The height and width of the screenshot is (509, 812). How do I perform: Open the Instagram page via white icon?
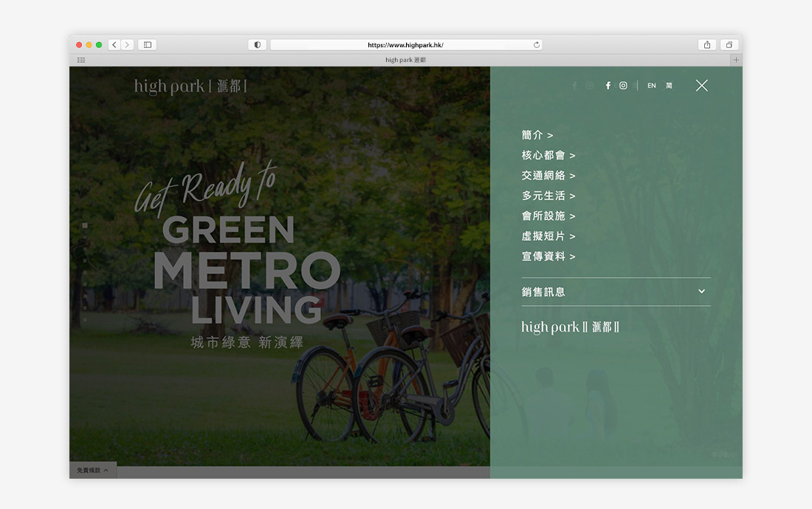pyautogui.click(x=624, y=86)
